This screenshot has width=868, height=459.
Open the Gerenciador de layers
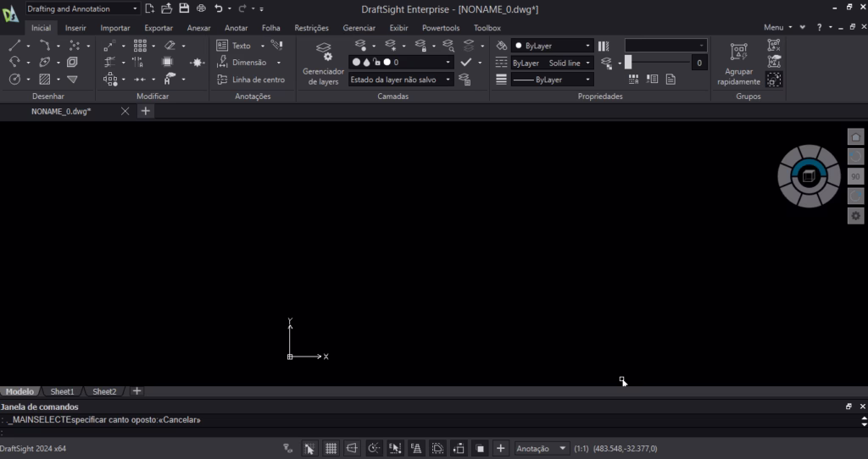323,64
